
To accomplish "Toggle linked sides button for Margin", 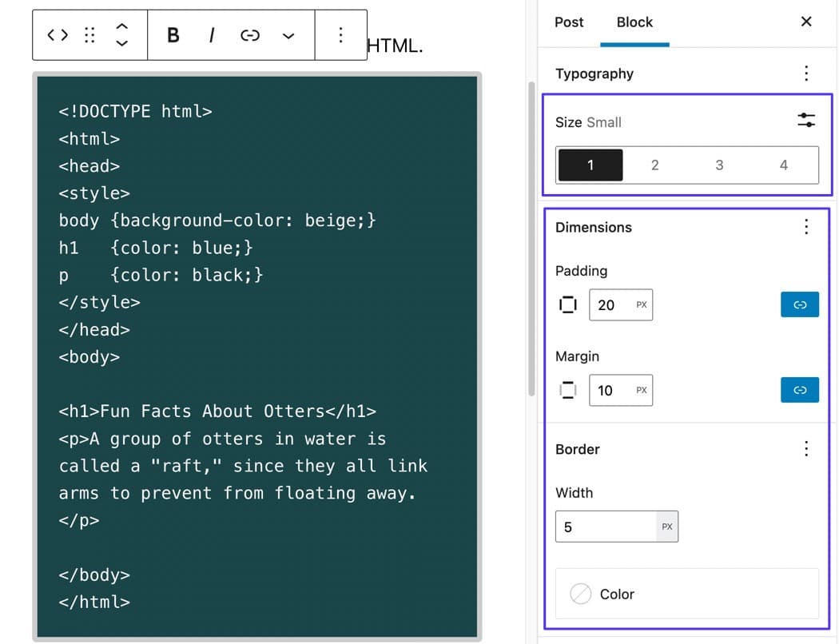I will click(x=799, y=390).
